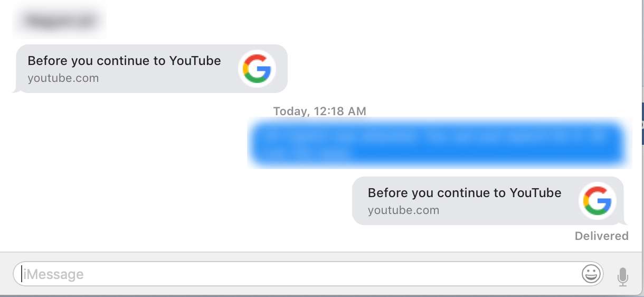Click the pointed tail of the received bubble
The image size is (644, 297).
(x=16, y=89)
